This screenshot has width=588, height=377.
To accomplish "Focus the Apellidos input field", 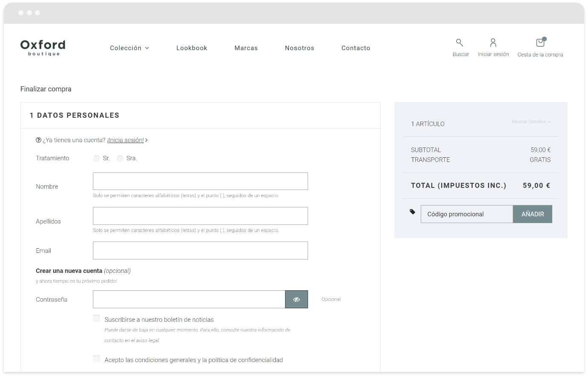I will (200, 216).
